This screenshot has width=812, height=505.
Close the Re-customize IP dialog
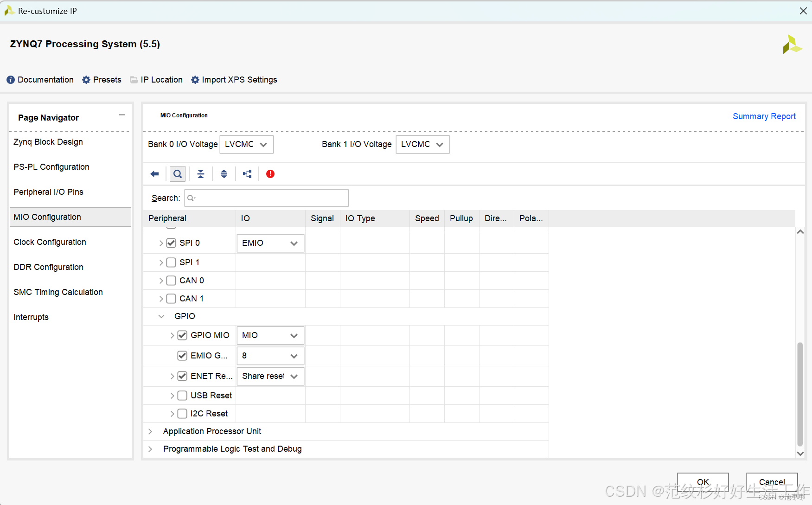coord(803,11)
